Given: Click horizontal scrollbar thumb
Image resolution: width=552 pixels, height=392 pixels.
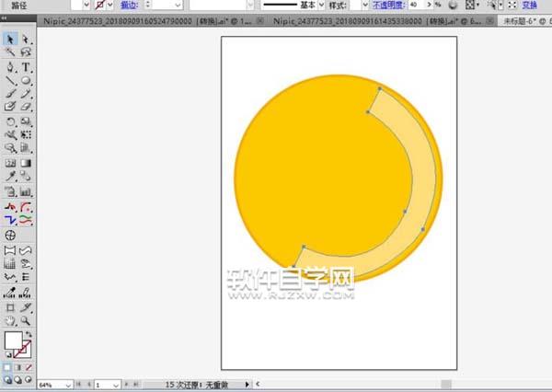Looking at the screenshot, I should pyautogui.click(x=446, y=385).
